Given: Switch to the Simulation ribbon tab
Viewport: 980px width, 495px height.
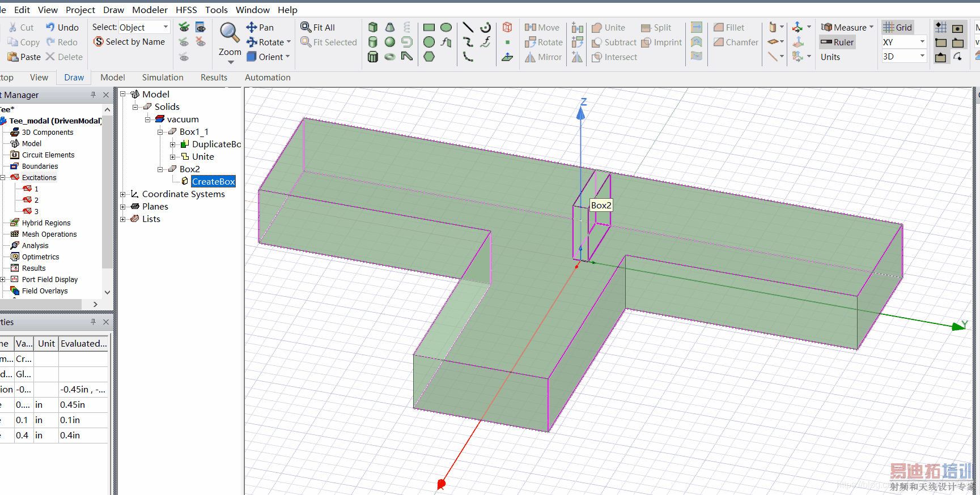Looking at the screenshot, I should pyautogui.click(x=163, y=78).
